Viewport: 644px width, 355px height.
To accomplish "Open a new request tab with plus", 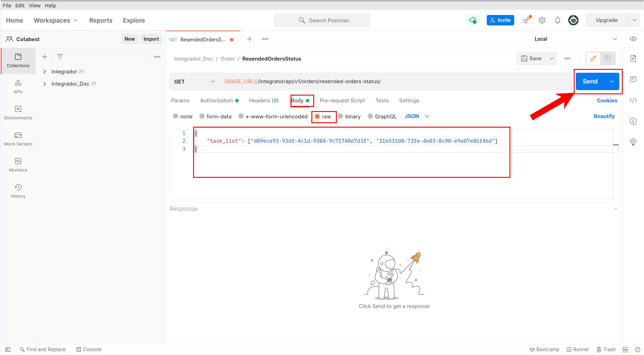I will 249,39.
